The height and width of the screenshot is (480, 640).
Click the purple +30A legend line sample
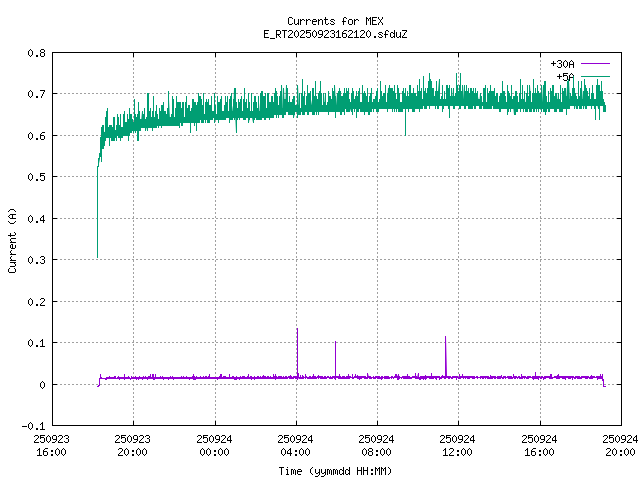coord(595,64)
